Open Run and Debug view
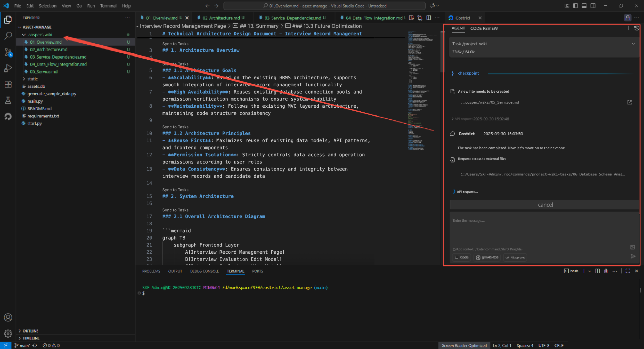The height and width of the screenshot is (349, 644). [x=8, y=68]
